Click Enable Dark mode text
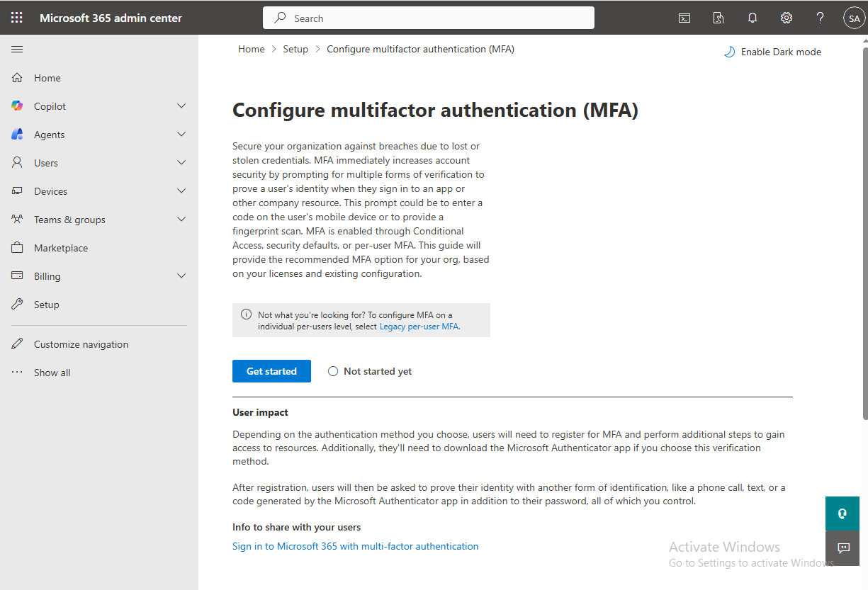This screenshot has width=868, height=590. pyautogui.click(x=781, y=52)
